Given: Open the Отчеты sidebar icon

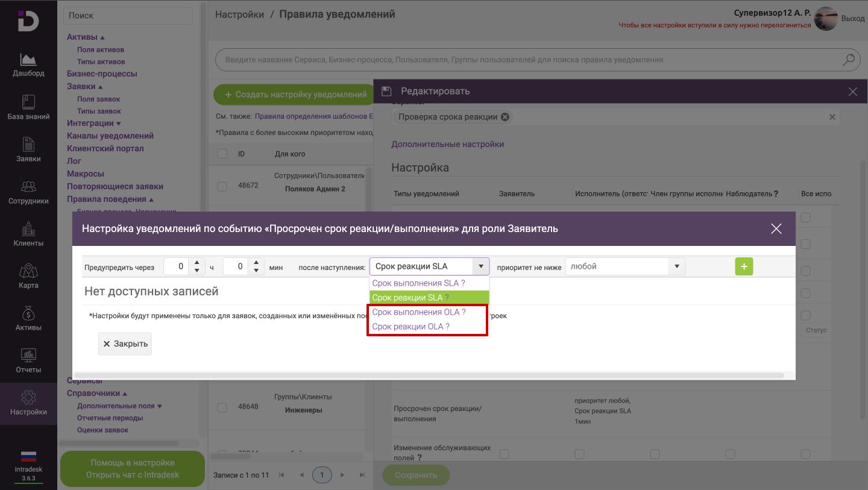Looking at the screenshot, I should tap(28, 360).
